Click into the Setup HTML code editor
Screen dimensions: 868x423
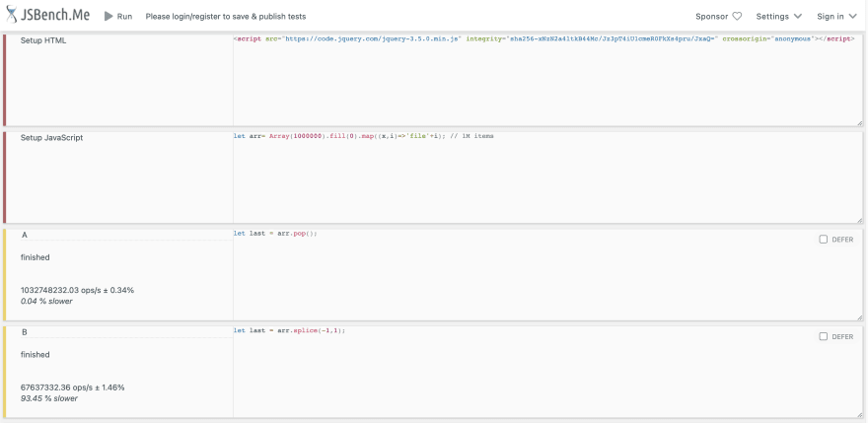(x=546, y=80)
